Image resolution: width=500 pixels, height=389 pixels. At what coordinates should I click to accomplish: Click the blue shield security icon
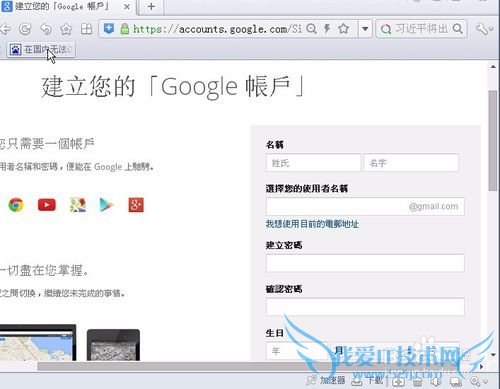point(109,29)
